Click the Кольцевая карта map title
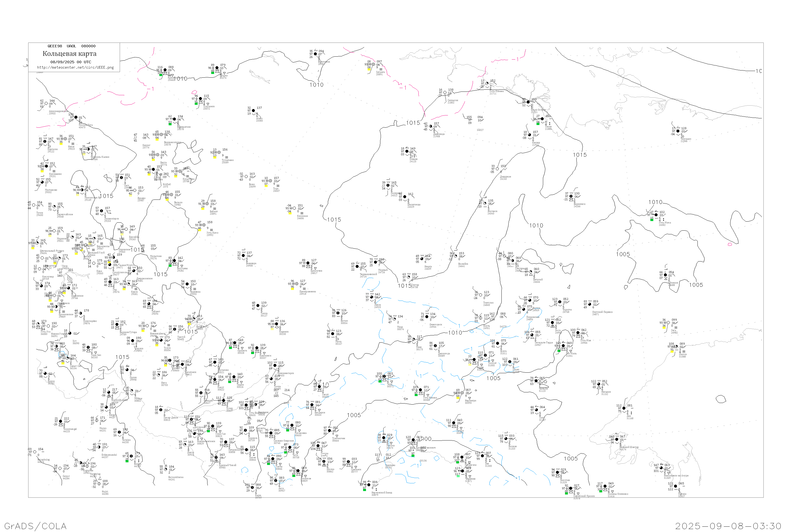This screenshot has height=532, width=798. coord(69,54)
